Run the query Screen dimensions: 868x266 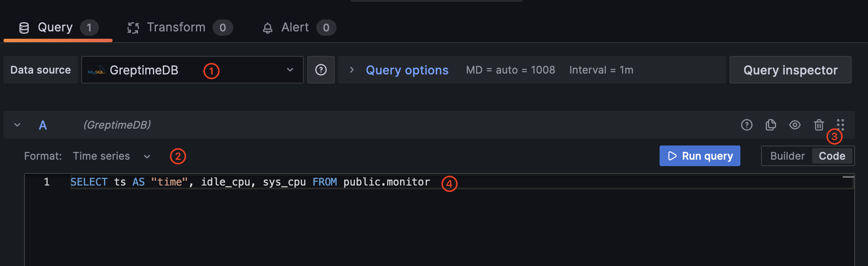point(700,156)
